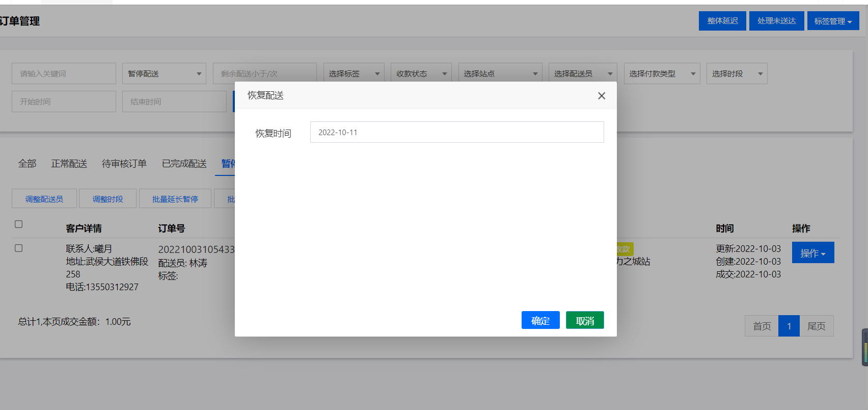Check the checkbox for customer 曦月's order
This screenshot has height=410, width=868.
19,248
